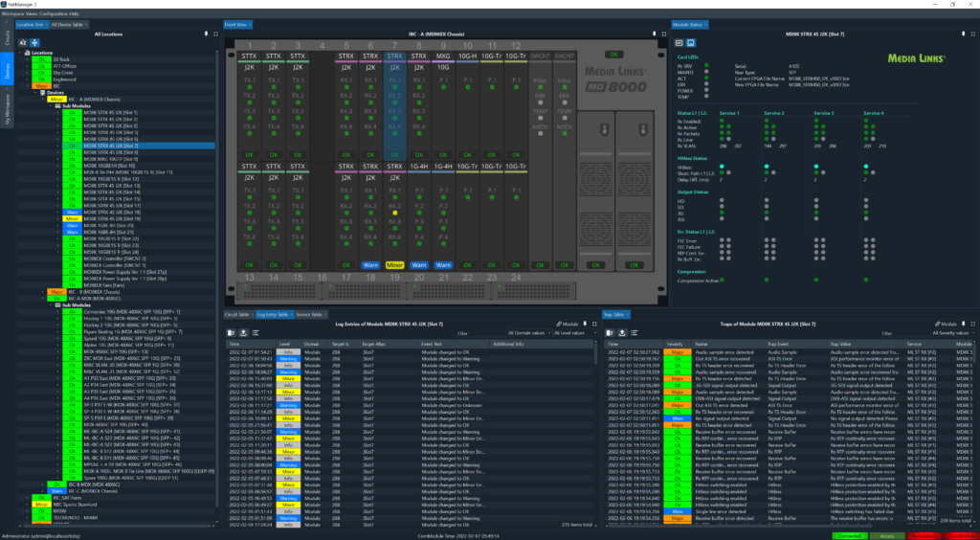Screen dimensions: 980x540
Task: Click the highlighted image view icon in Module Status
Action: [x=691, y=44]
